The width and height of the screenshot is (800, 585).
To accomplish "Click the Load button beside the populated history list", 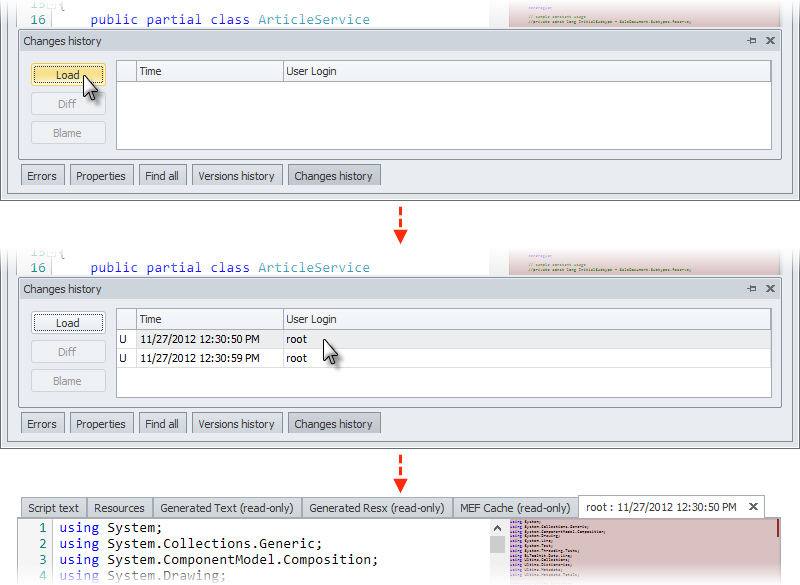I will 67,323.
